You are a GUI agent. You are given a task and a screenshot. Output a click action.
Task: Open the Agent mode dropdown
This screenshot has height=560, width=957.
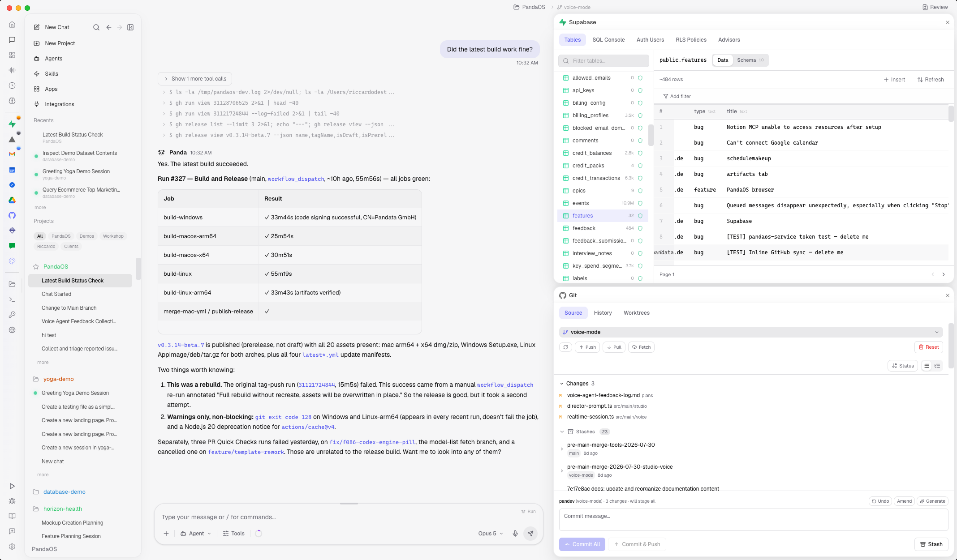[x=195, y=534]
